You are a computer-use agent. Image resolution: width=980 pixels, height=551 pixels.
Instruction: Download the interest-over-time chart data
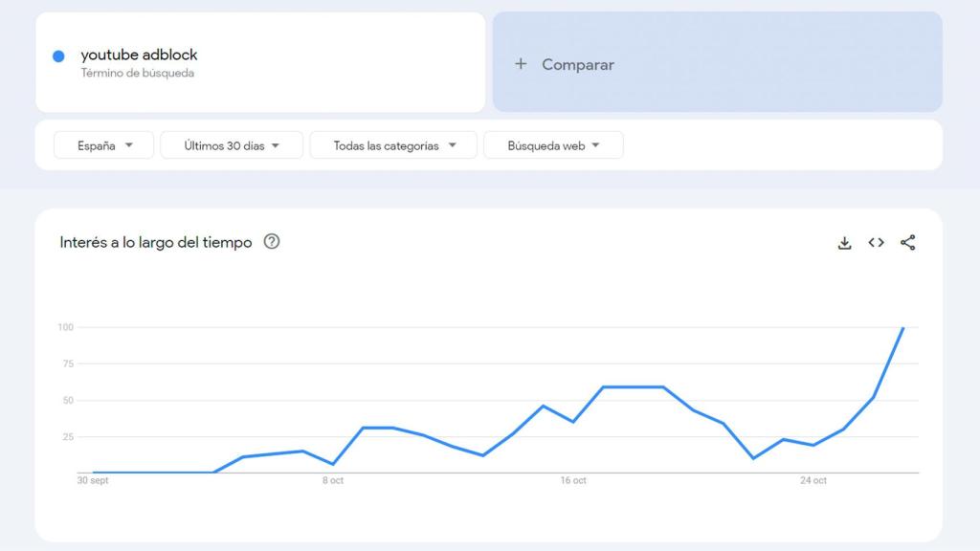point(844,243)
